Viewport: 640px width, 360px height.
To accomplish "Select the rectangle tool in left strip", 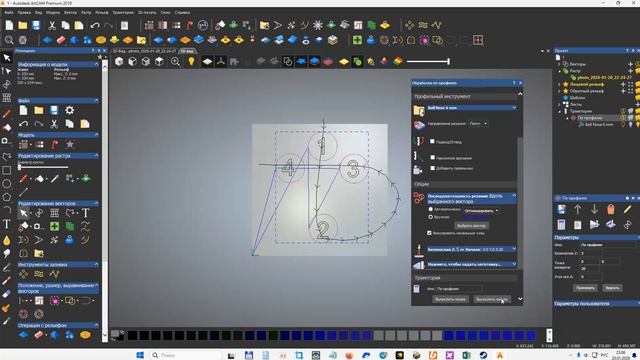I will pyautogui.click(x=7, y=170).
